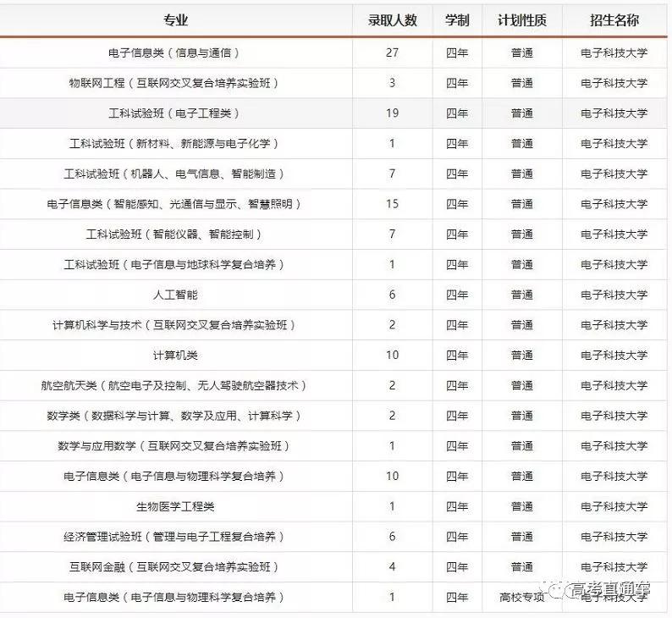Click 电子科技大学 in the 生物医学工程类 row
Screen dimensions: 672x618
[x=614, y=506]
